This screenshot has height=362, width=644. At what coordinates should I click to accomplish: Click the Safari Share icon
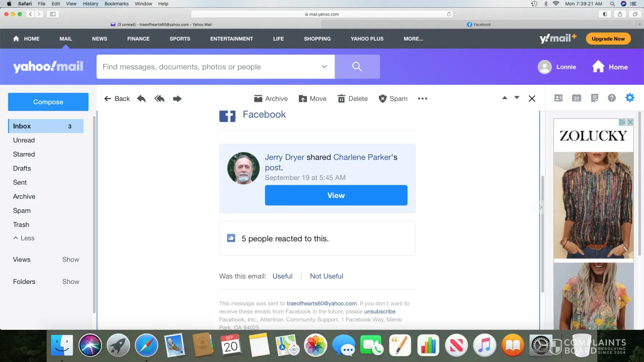620,14
